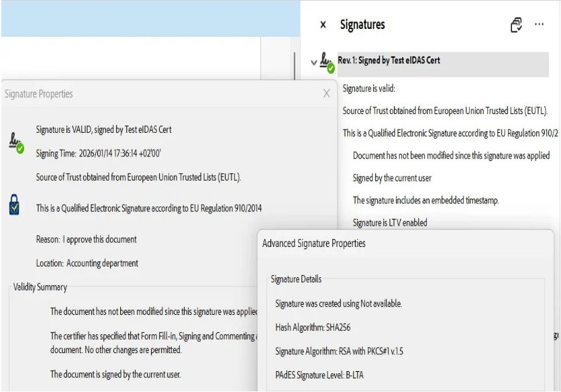Click the valid signature pen icon in Signature Properties
Viewport: 561px width, 392px height.
point(17,143)
